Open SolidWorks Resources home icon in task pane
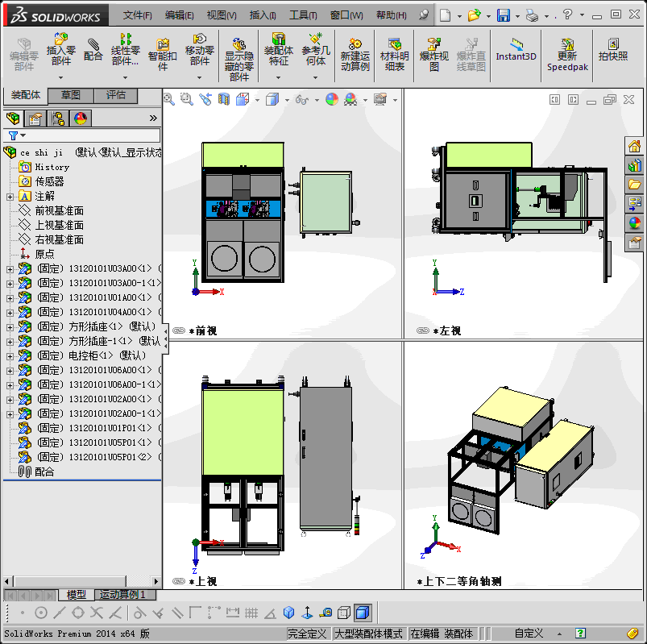 [x=634, y=146]
